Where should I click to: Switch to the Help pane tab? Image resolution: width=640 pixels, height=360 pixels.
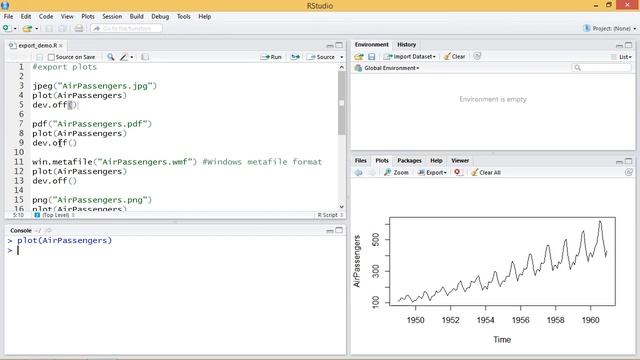tap(436, 160)
